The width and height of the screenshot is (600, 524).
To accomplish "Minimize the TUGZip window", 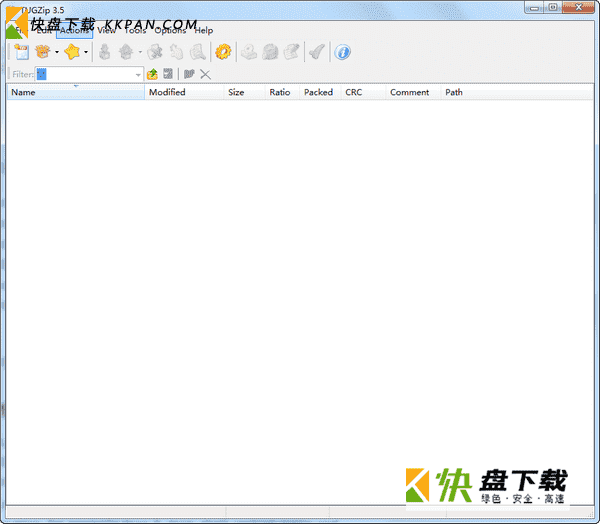I will coord(534,7).
